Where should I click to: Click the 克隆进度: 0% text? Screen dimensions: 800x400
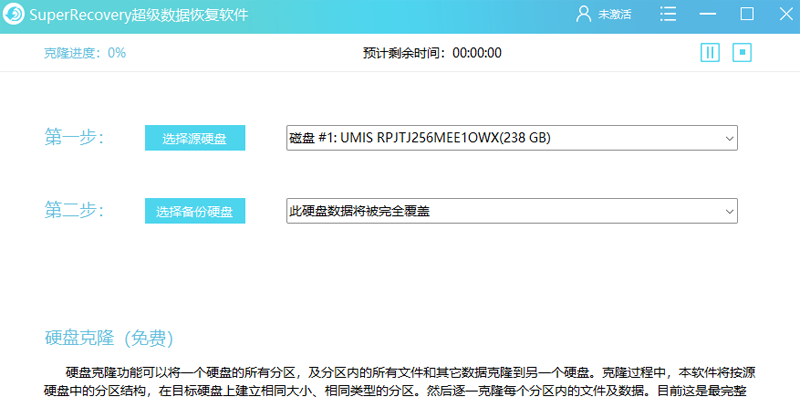[85, 53]
